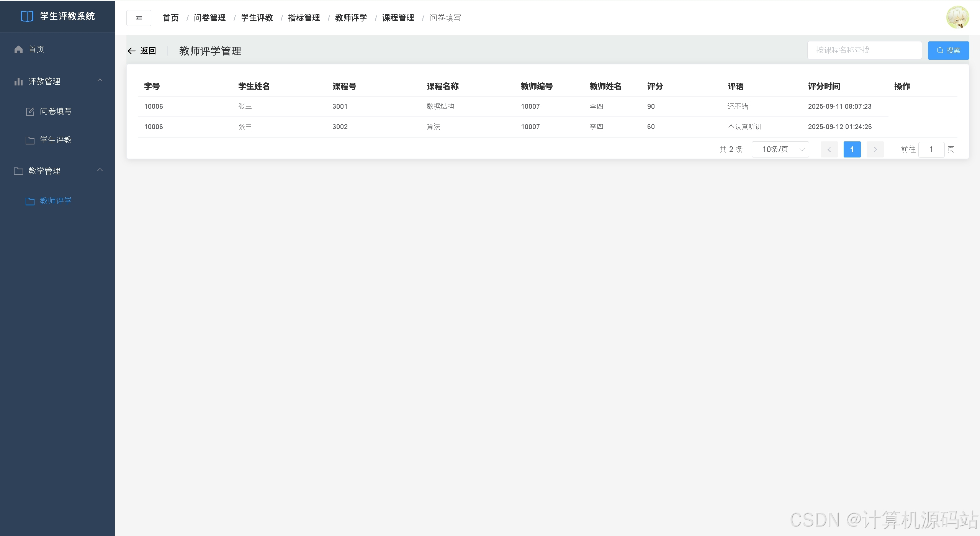Click 问卷填写 at the end of the breadcrumb

point(445,18)
